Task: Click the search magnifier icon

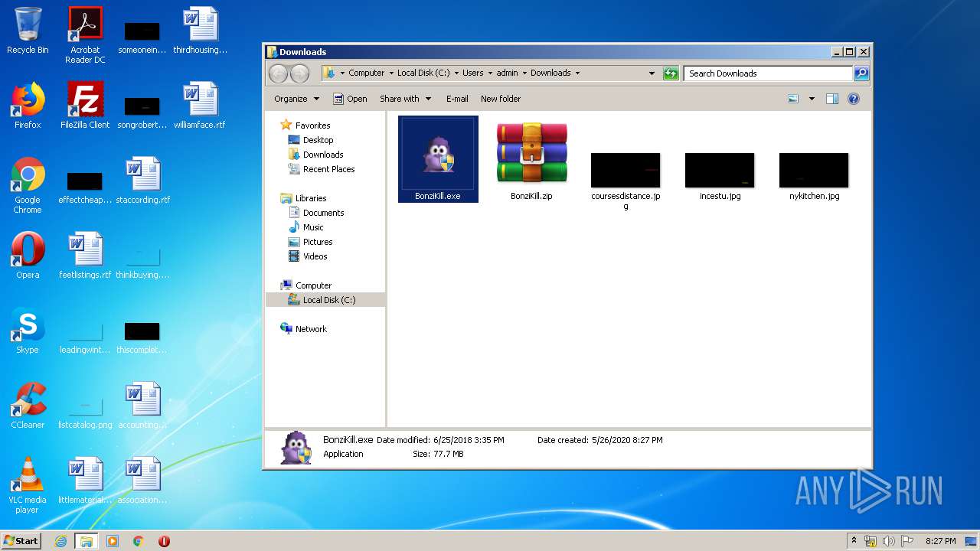Action: [x=861, y=73]
